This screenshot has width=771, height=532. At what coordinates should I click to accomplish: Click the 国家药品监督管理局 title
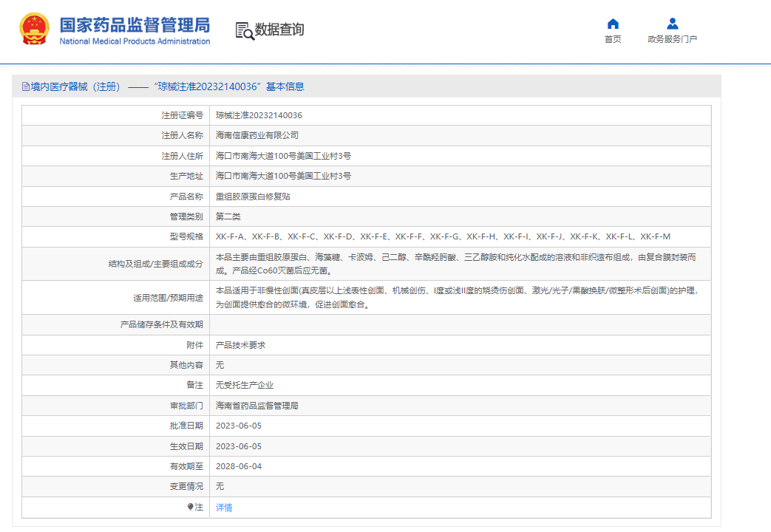[135, 25]
